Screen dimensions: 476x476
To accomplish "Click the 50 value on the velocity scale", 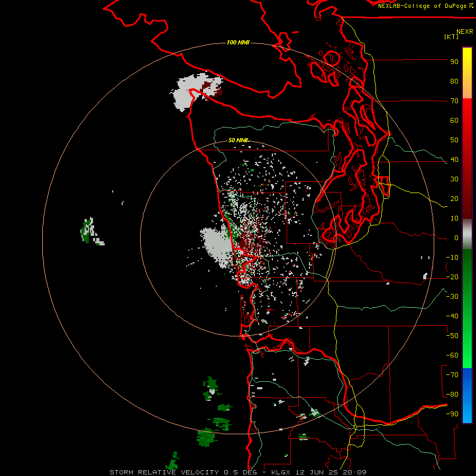I will [454, 140].
